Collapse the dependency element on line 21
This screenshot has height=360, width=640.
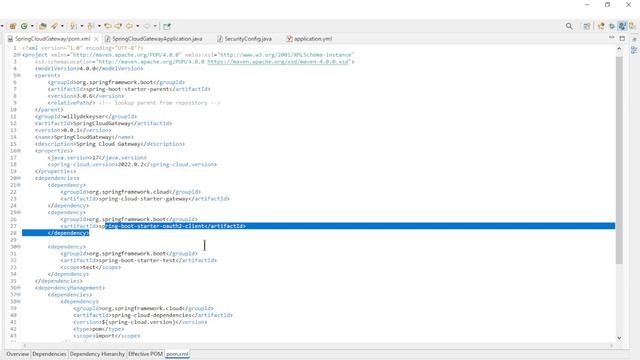19,185
